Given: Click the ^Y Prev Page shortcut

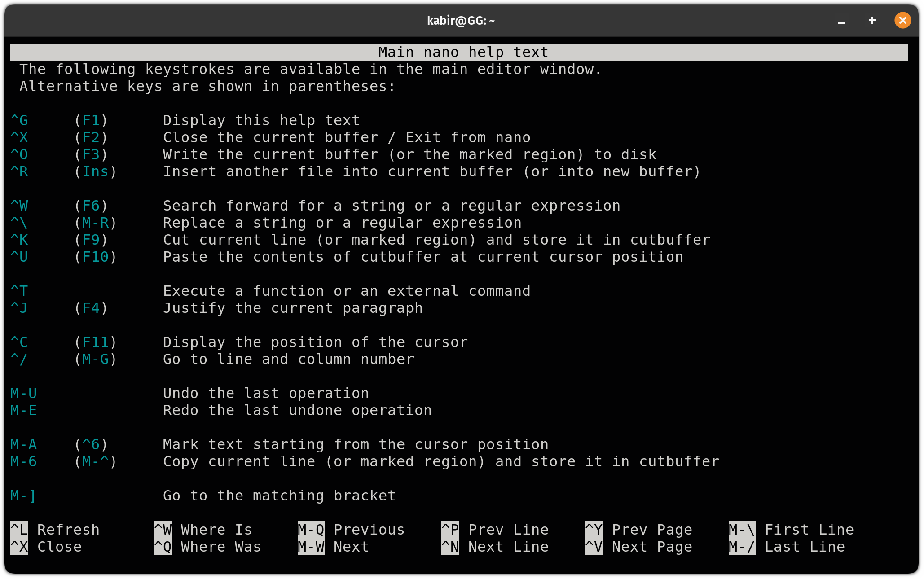Looking at the screenshot, I should (638, 530).
